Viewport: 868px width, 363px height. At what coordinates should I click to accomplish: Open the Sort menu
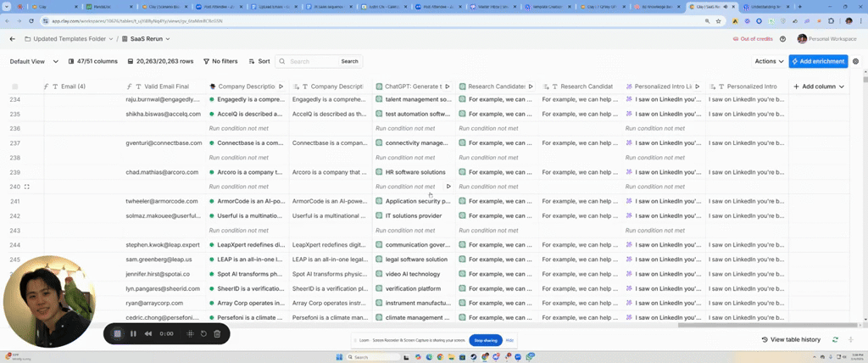[259, 61]
